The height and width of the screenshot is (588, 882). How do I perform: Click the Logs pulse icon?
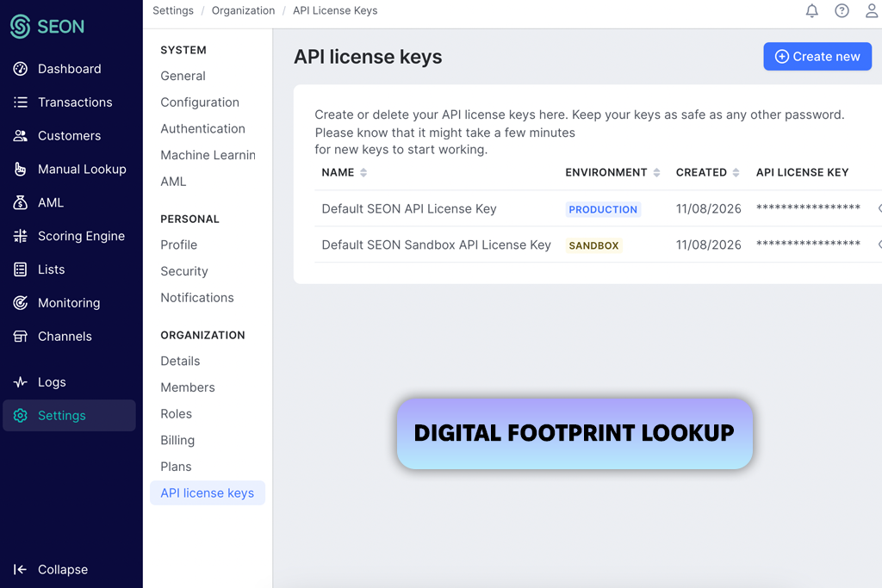coord(21,382)
